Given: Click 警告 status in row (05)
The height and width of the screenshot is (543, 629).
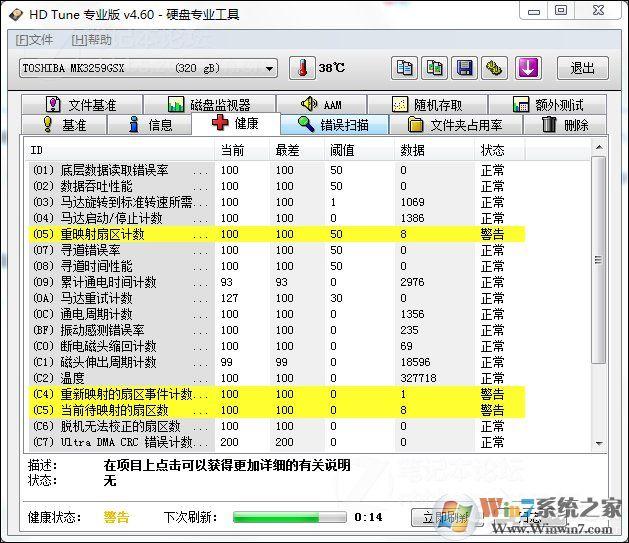Looking at the screenshot, I should point(492,234).
